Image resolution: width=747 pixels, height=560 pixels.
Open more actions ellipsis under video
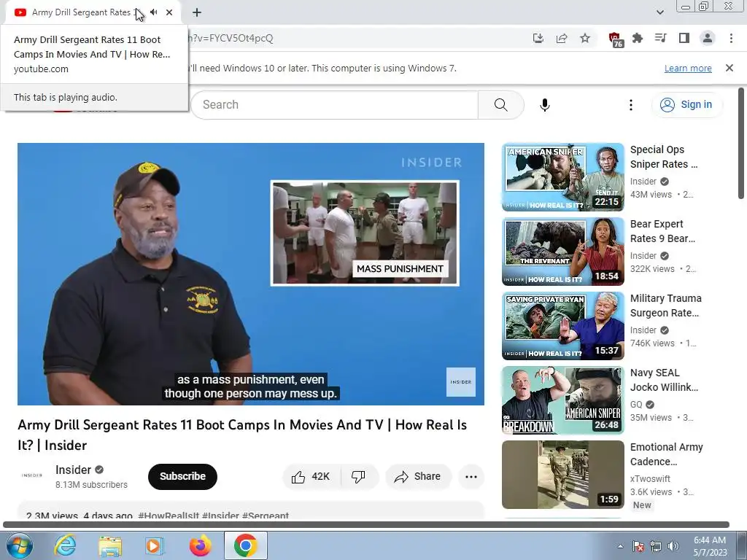471,477
